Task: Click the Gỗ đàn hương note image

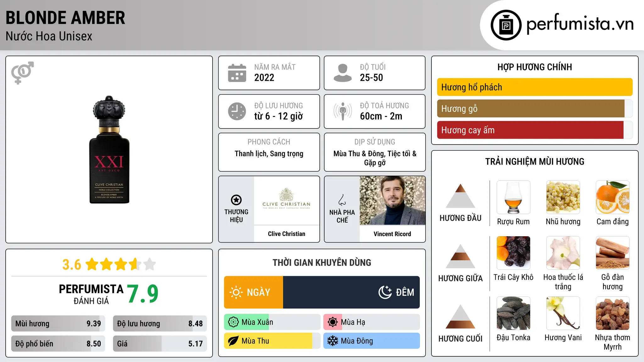Action: 613,253
